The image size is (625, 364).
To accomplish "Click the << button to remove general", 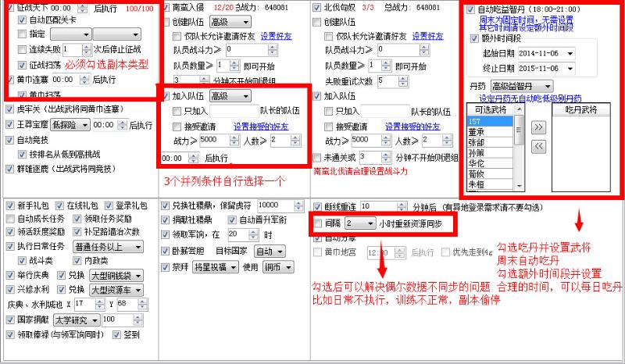I will pyautogui.click(x=538, y=147).
